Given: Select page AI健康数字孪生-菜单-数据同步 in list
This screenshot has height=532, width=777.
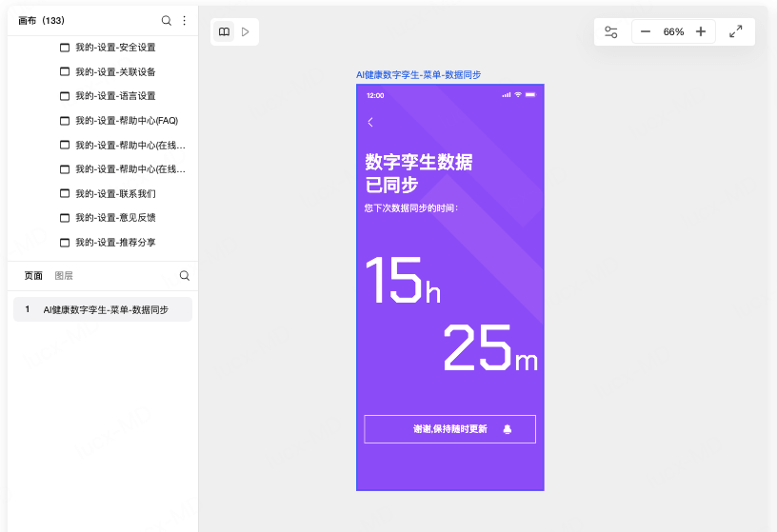Looking at the screenshot, I should (103, 309).
